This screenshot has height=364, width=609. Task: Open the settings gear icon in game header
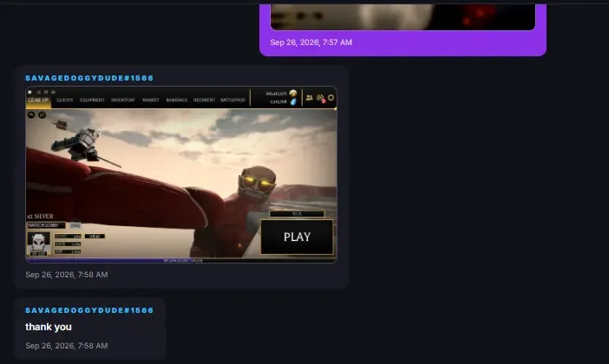331,98
